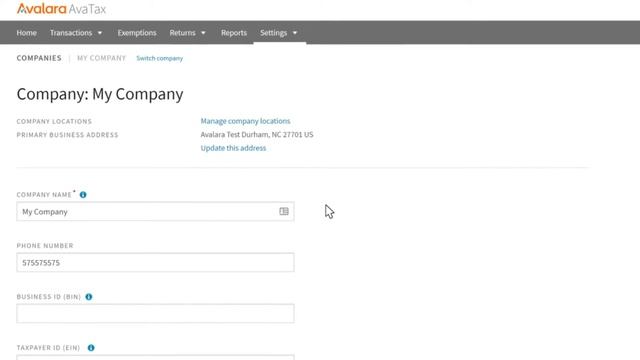This screenshot has width=640, height=360.
Task: Click the address text 'Avalara Test Durham, NC 27701 US'
Action: (x=257, y=134)
